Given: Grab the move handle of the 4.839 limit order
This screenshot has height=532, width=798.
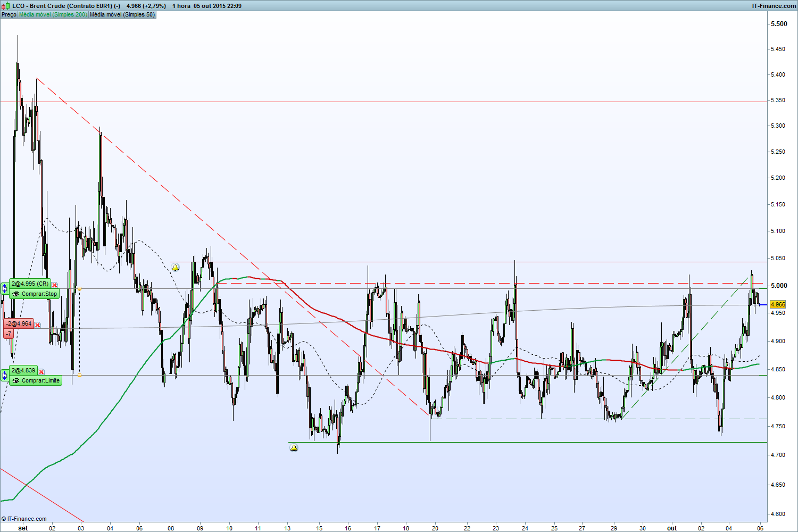Looking at the screenshot, I should [5, 376].
